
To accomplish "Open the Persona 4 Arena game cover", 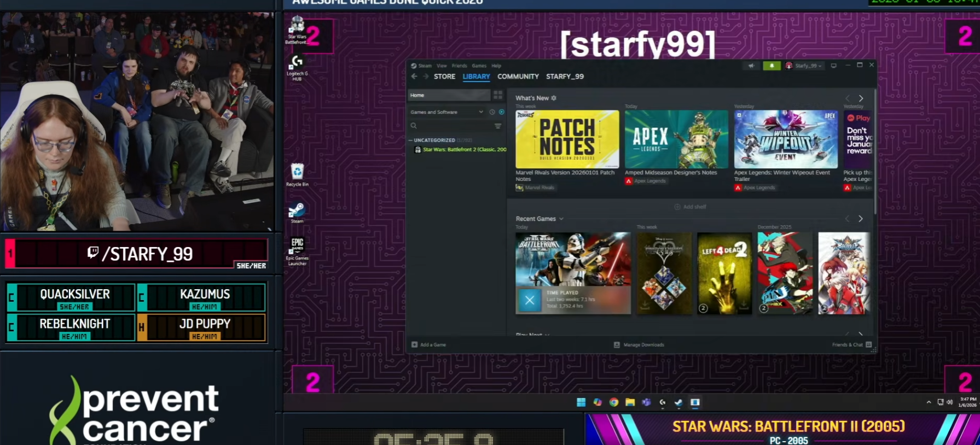I will (x=785, y=273).
